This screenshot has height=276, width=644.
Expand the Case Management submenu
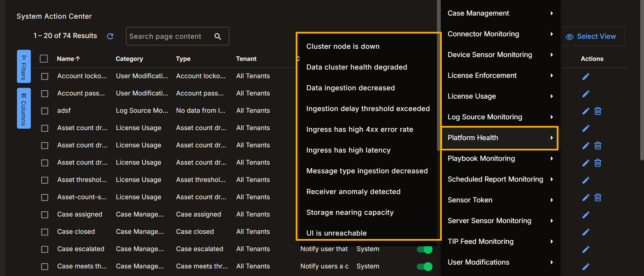click(500, 13)
